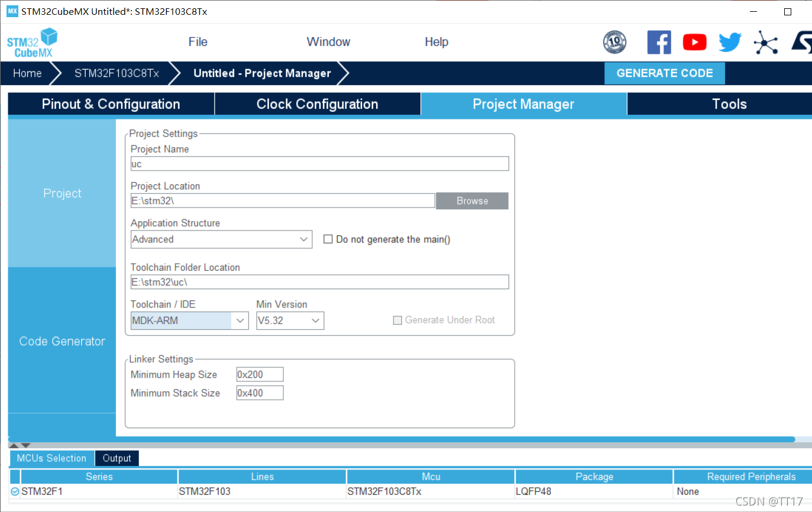
Task: Select the Project Manager tab
Action: tap(523, 104)
